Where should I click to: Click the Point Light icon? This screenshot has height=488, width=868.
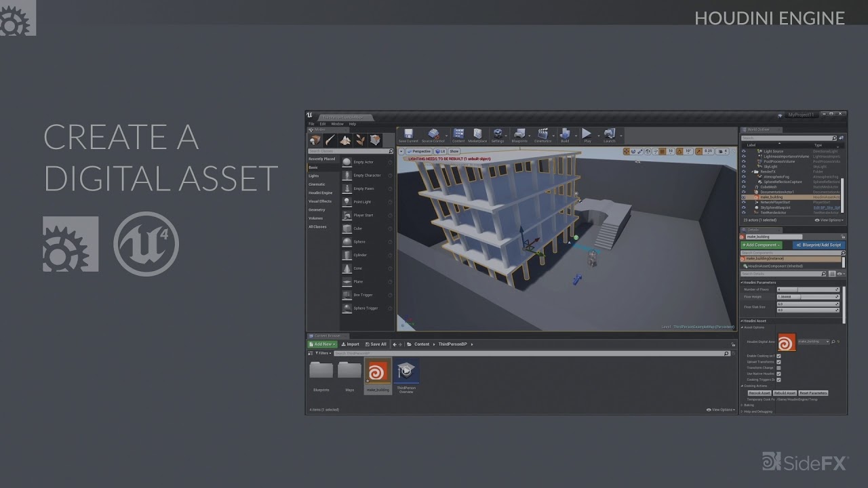(347, 202)
